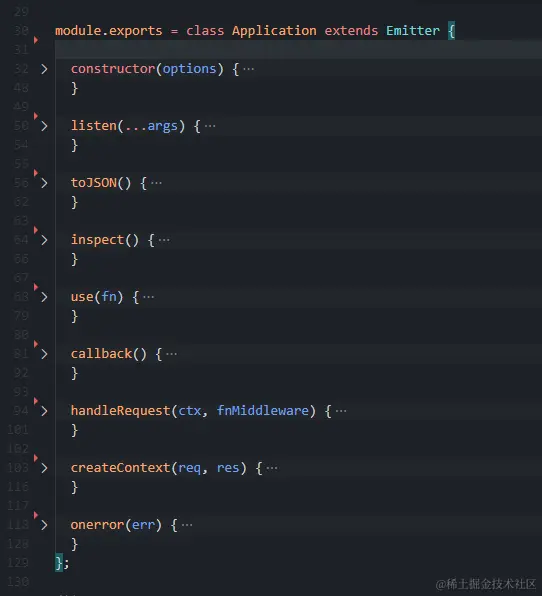The height and width of the screenshot is (596, 542).
Task: Click line number 129 in the gutter
Action: coord(18,563)
